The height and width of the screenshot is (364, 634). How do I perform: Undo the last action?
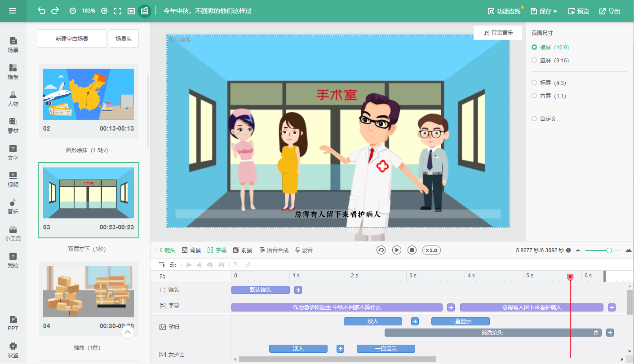[42, 11]
